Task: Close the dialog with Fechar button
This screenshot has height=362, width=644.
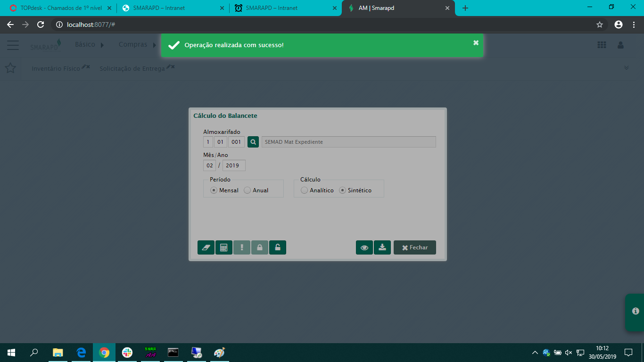Action: pyautogui.click(x=415, y=247)
